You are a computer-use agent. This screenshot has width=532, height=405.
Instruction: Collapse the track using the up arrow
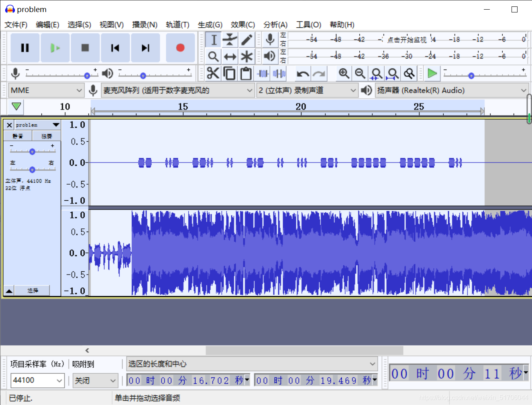tap(9, 291)
